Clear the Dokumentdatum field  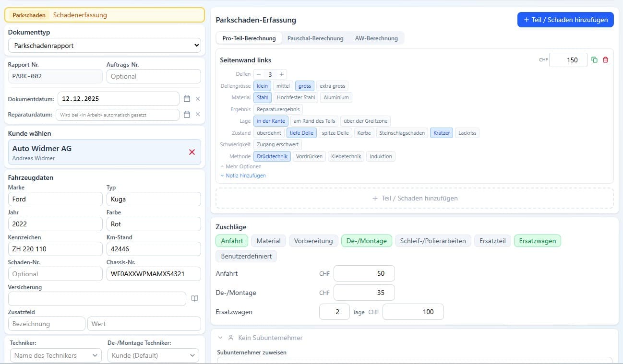197,99
